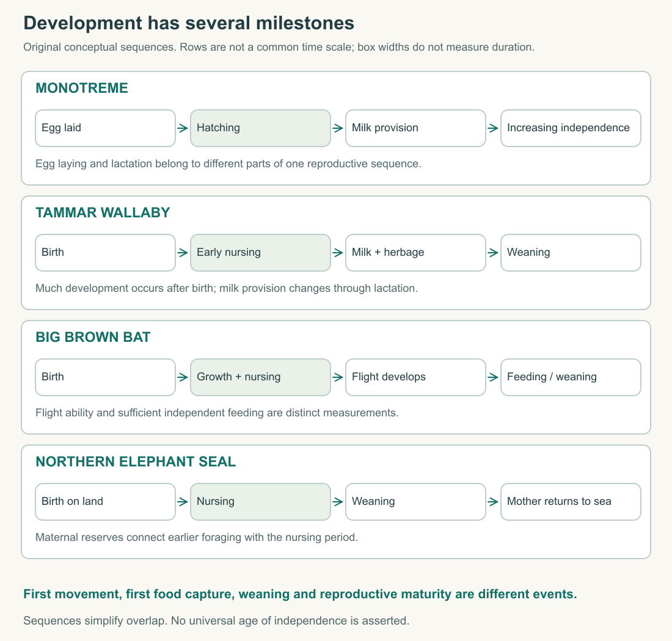The width and height of the screenshot is (672, 641).
Task: Select the Egg laid box
Action: tap(106, 128)
